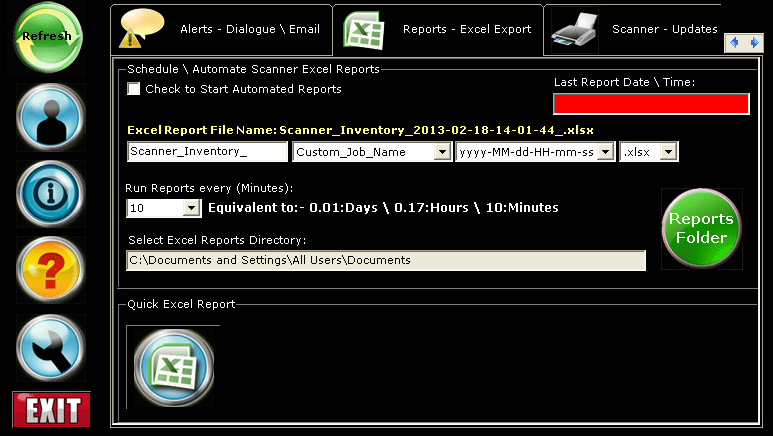Switch to Alerts - Dialogue \ Email tab

tap(222, 29)
